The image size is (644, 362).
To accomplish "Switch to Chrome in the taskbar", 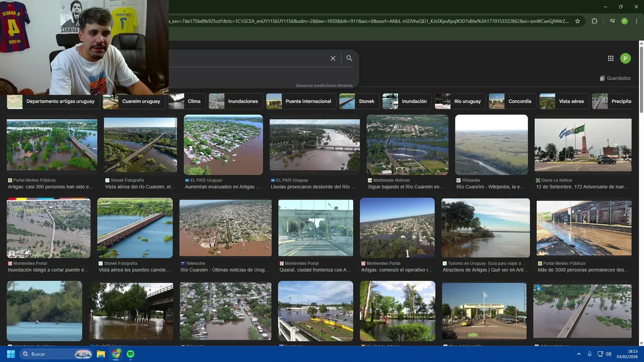I will click(116, 354).
